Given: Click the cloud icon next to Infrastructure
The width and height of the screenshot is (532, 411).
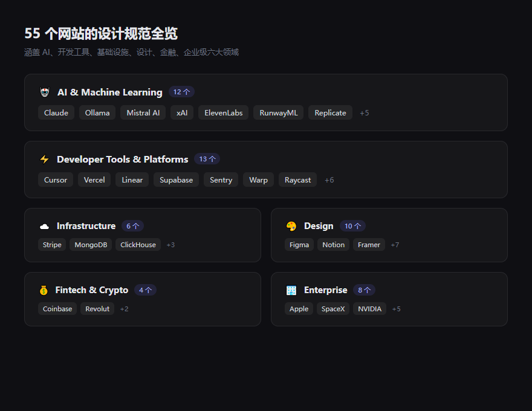Looking at the screenshot, I should click(44, 226).
